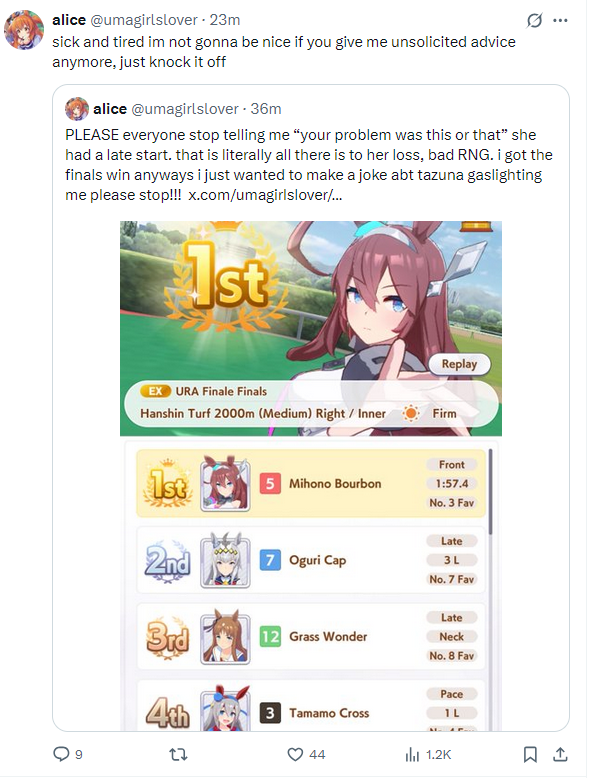Select the Mihono Bourbon first place row
The width and height of the screenshot is (591, 778).
point(311,484)
